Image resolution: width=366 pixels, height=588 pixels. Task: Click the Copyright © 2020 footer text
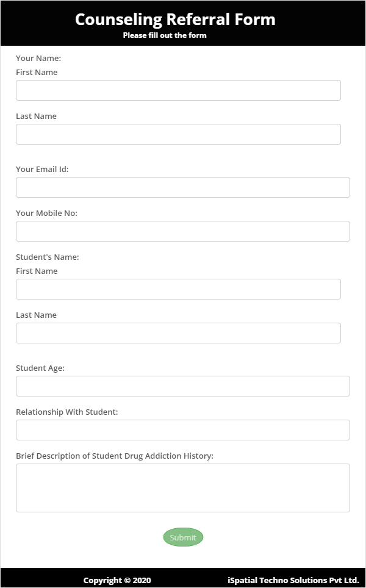click(117, 580)
